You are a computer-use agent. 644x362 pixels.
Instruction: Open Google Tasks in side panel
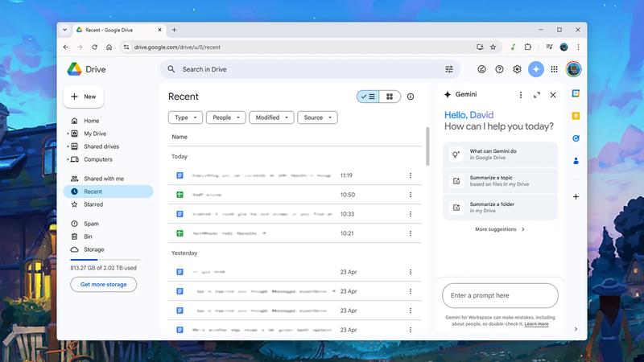(x=576, y=138)
